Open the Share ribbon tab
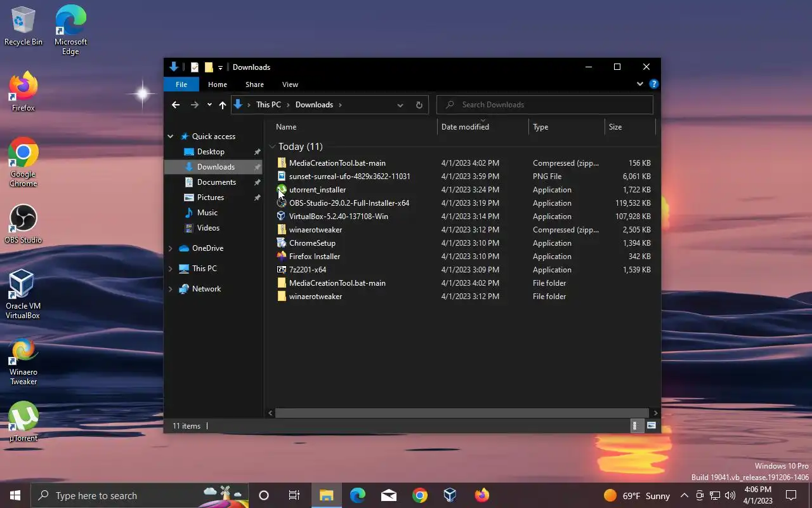This screenshot has width=812, height=508. pos(254,84)
